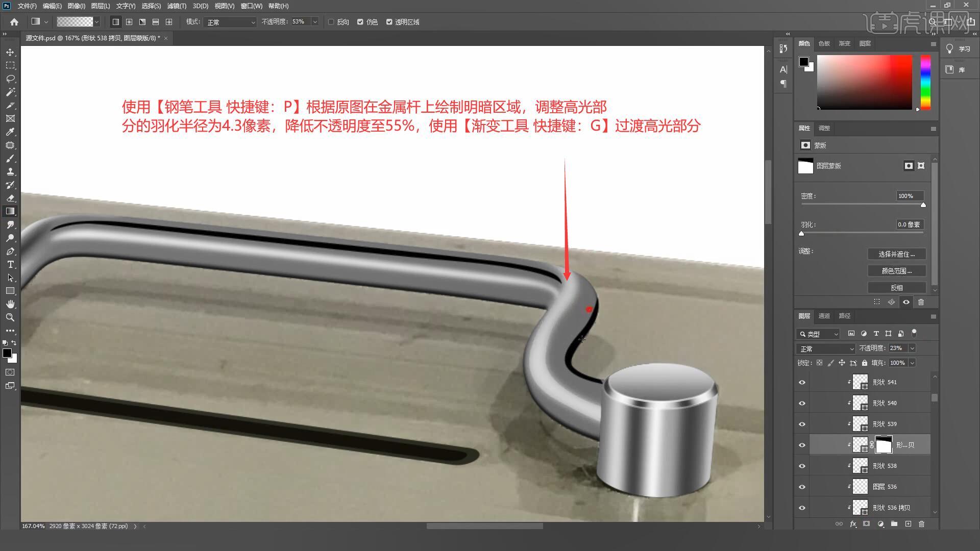Screen dimensions: 980x551
Task: Enable the 反向 reverse checkbox
Action: pyautogui.click(x=331, y=22)
